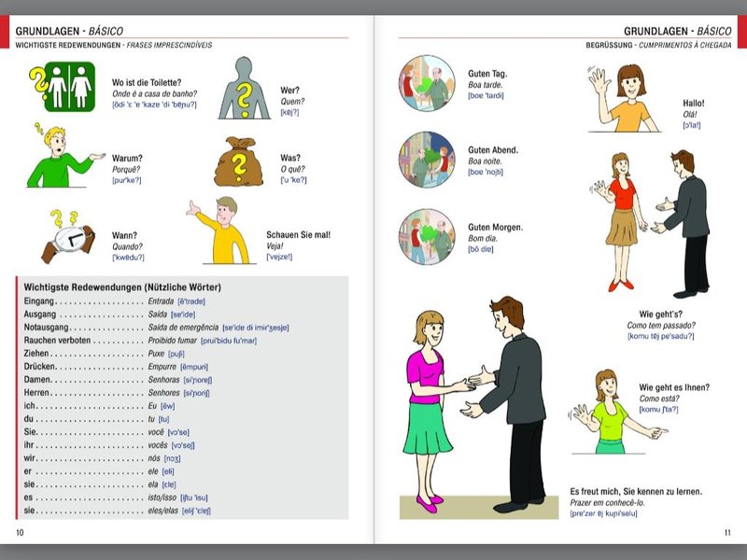747x560 pixels.
Task: Click the Portuguese phrase "Boa noite."
Action: (x=485, y=161)
